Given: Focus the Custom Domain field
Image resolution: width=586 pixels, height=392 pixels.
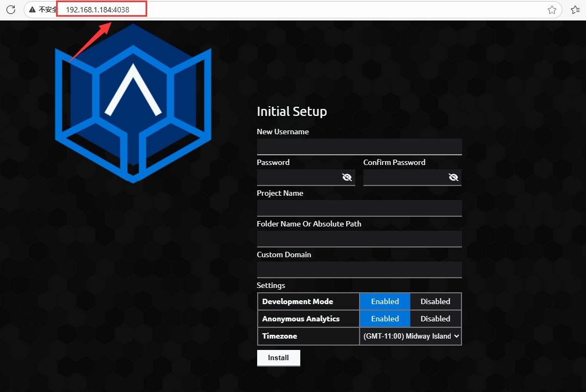Looking at the screenshot, I should coord(359,270).
